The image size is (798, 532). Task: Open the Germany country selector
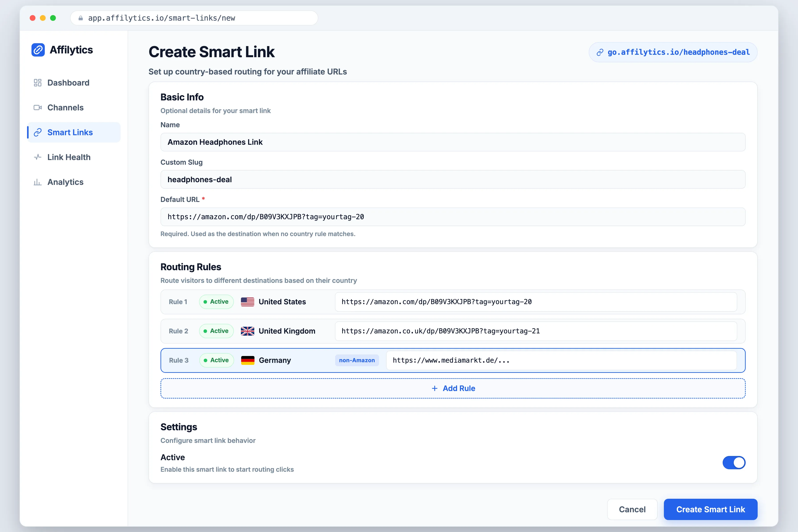click(266, 360)
